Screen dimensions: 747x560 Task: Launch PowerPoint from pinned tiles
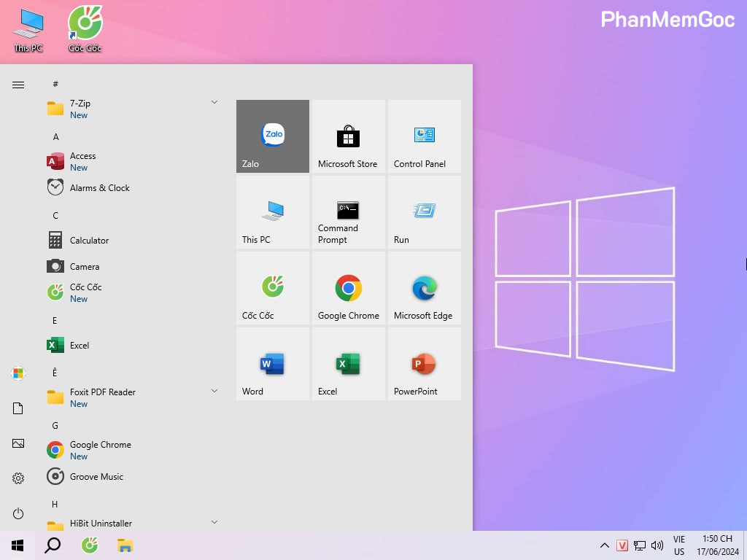424,364
